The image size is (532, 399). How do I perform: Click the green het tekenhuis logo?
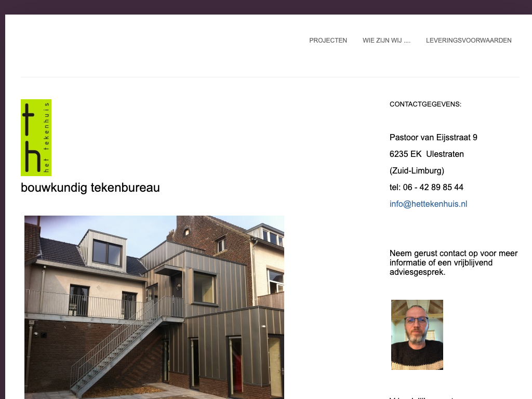coord(36,137)
